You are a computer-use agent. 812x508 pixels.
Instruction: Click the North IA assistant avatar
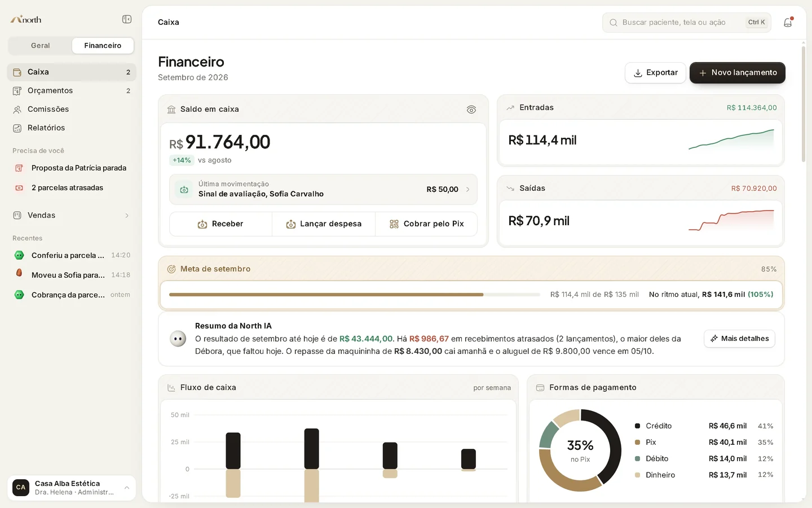(x=178, y=339)
